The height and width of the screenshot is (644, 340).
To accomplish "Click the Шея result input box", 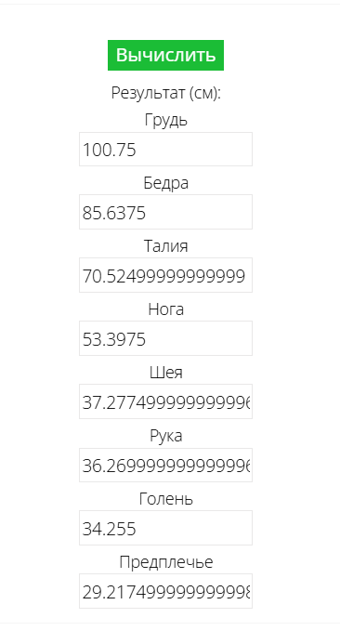I will click(x=165, y=401).
